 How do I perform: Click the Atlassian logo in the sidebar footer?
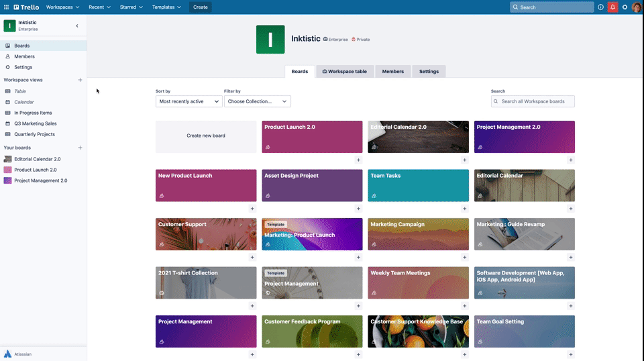pos(8,354)
